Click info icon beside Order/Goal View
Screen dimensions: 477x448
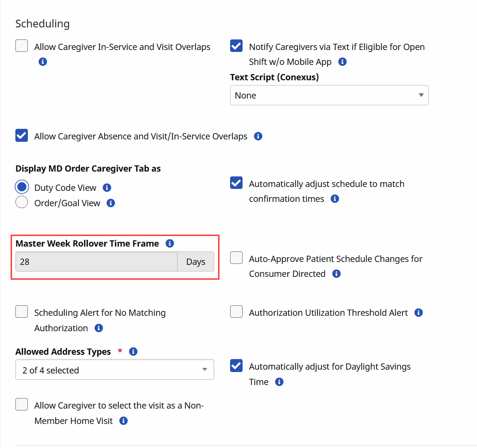tap(111, 203)
